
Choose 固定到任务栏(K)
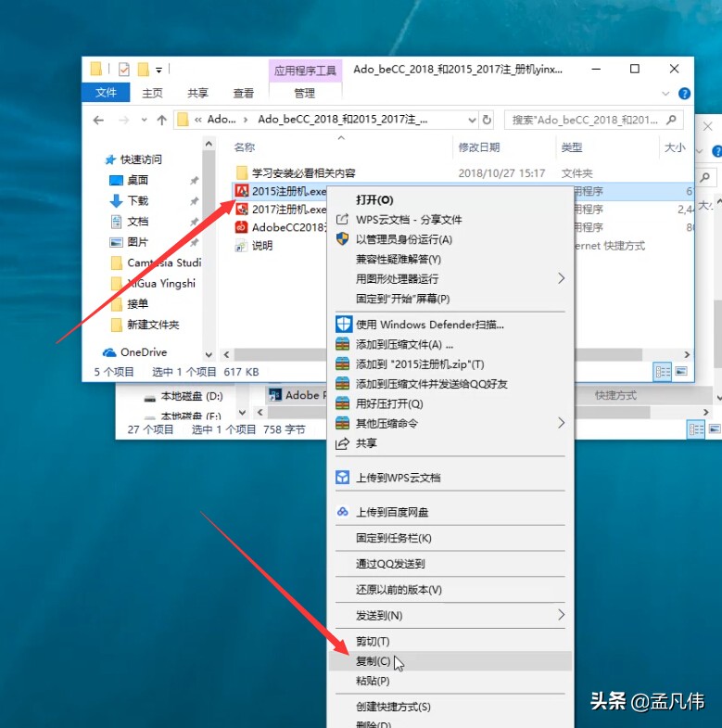pyautogui.click(x=450, y=538)
